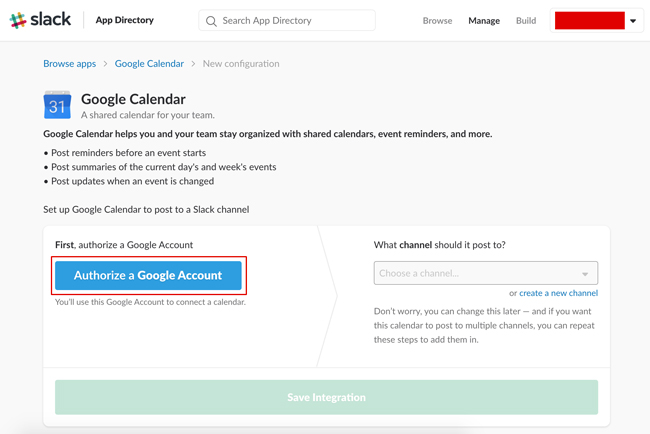The width and height of the screenshot is (650, 434).
Task: Open the Browse menu item
Action: [x=437, y=20]
